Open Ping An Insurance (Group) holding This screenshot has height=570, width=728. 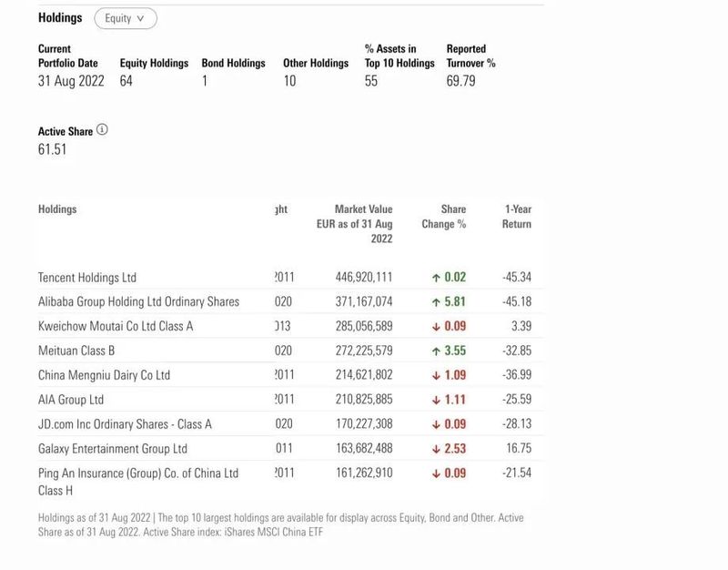click(138, 473)
